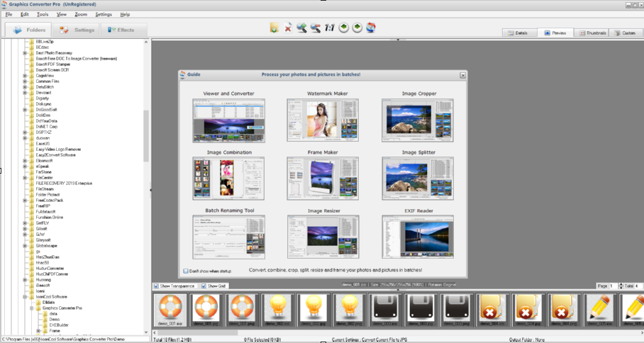Collapse the IconCool Software folder node
This screenshot has width=644, height=343.
coord(25,297)
